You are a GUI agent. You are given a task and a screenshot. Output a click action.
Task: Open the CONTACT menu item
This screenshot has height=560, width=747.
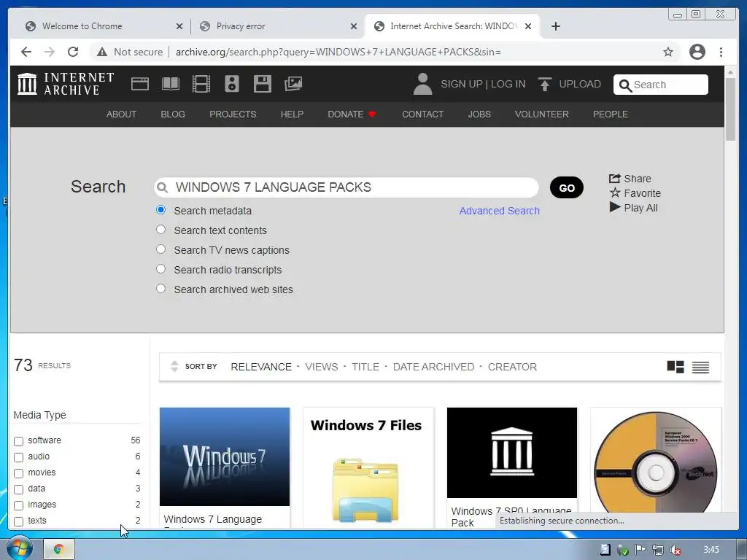[422, 114]
